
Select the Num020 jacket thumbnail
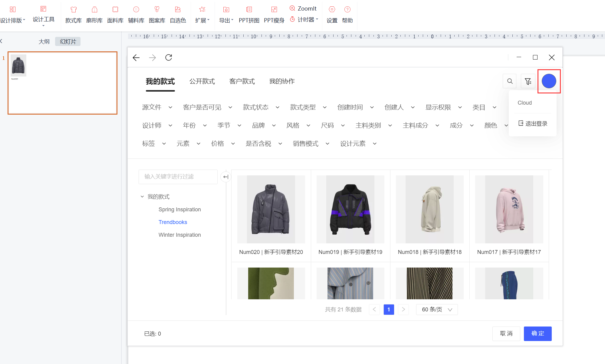pyautogui.click(x=271, y=209)
